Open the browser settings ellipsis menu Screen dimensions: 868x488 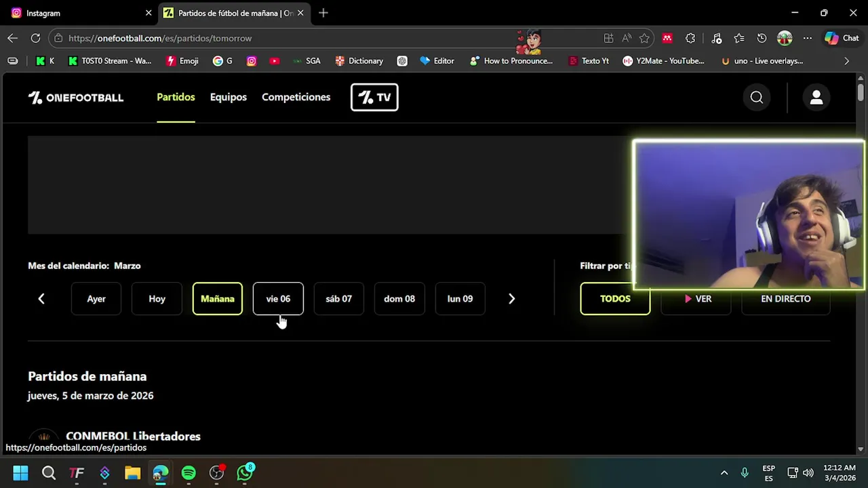[807, 38]
